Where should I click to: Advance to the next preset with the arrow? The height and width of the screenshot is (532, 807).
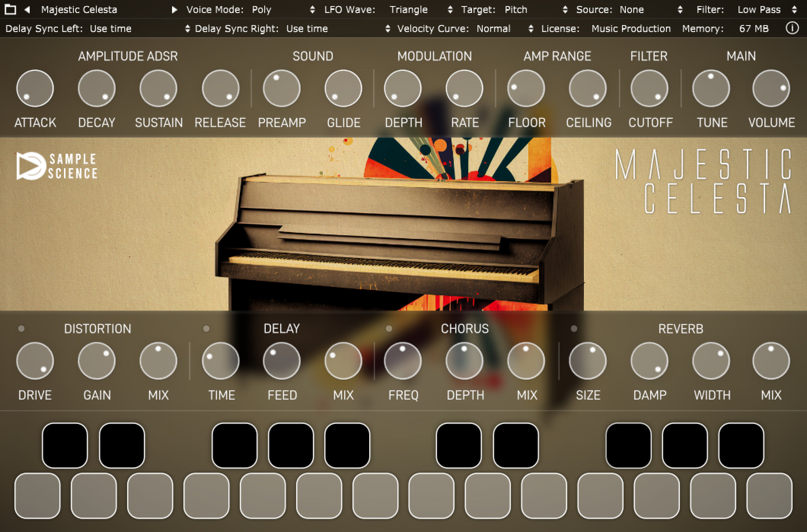pos(174,10)
